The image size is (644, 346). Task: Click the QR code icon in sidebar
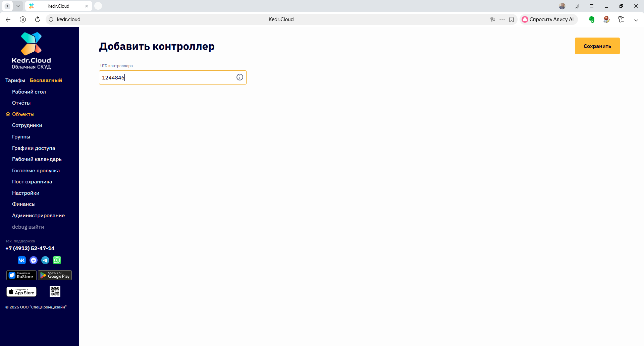55,291
